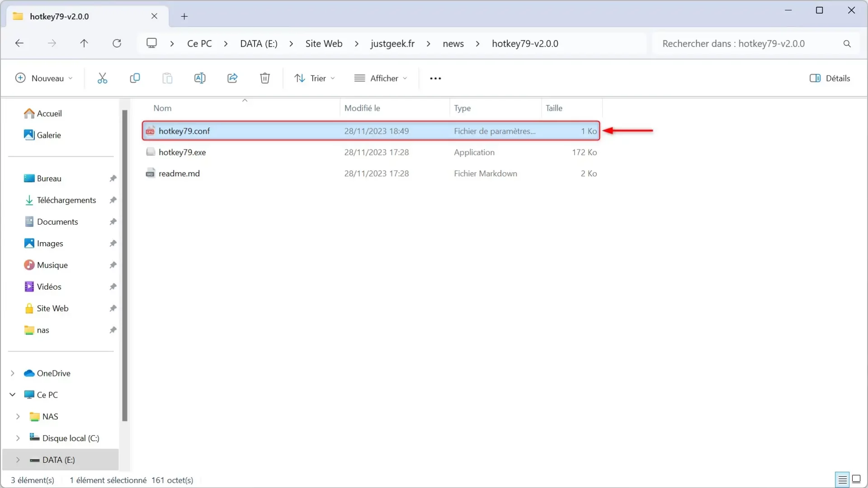The image size is (868, 488).
Task: Click the Paste clipboard icon
Action: 167,78
